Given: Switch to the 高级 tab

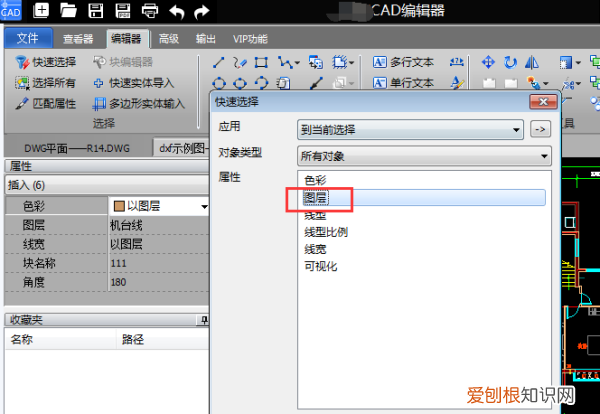Looking at the screenshot, I should [169, 39].
